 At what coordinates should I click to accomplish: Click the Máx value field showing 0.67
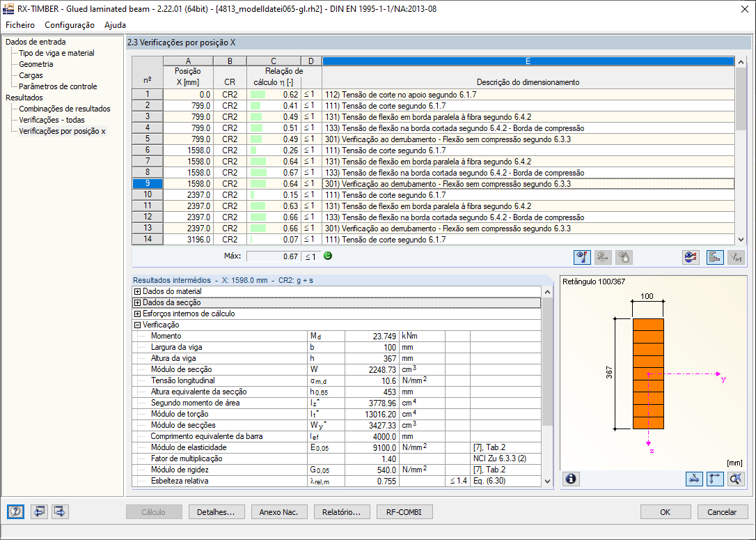(x=273, y=256)
